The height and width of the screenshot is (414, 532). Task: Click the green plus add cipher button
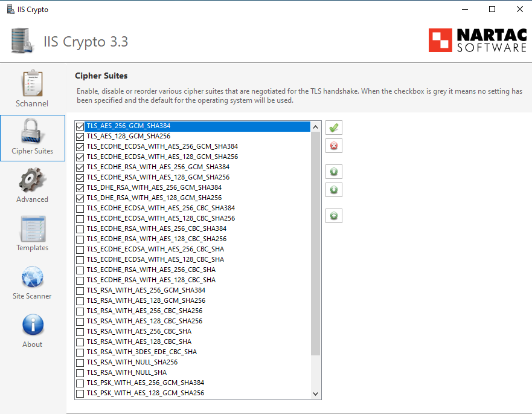[333, 216]
